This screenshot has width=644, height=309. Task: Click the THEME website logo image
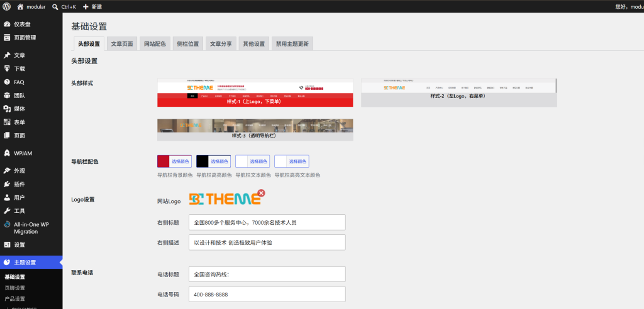point(225,199)
